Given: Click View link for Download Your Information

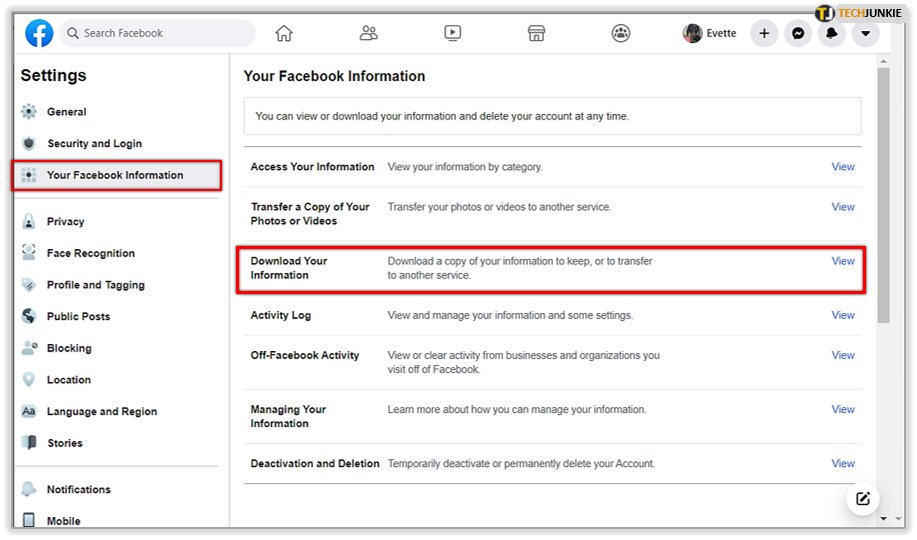Looking at the screenshot, I should pos(843,261).
